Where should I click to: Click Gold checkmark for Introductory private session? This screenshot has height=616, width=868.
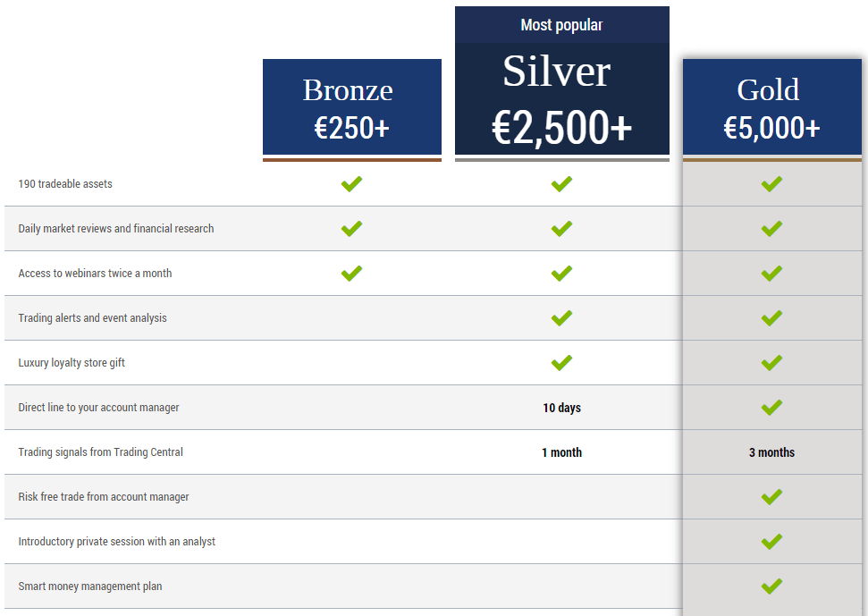click(771, 542)
